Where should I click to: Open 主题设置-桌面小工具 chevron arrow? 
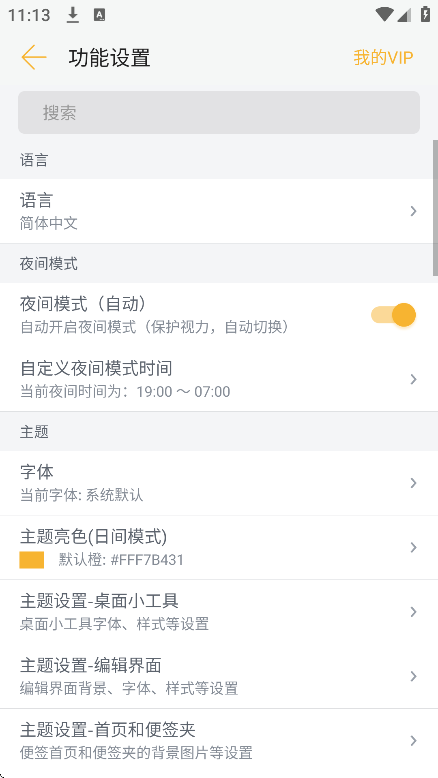[413, 612]
